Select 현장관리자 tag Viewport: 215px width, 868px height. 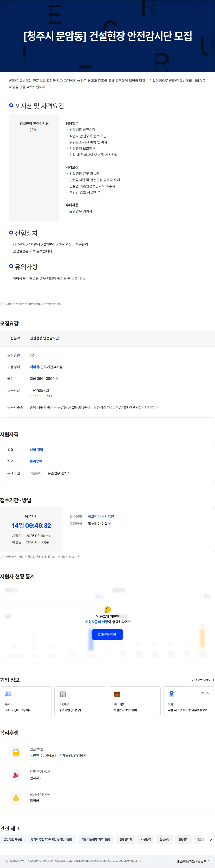click(126, 839)
